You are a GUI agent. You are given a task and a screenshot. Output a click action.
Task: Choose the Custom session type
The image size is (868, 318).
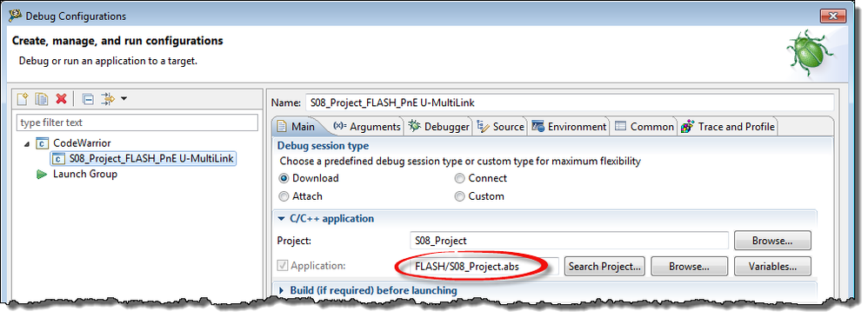coord(479,196)
